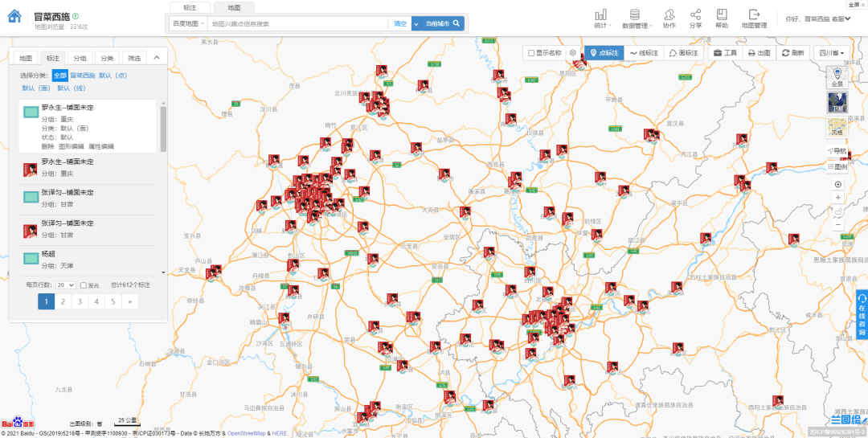This screenshot has width=868, height=438.
Task: Open the 四川省 province dropdown
Action: click(x=833, y=53)
